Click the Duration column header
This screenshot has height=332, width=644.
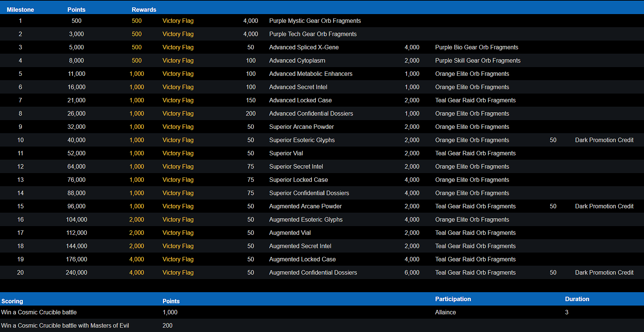click(577, 299)
